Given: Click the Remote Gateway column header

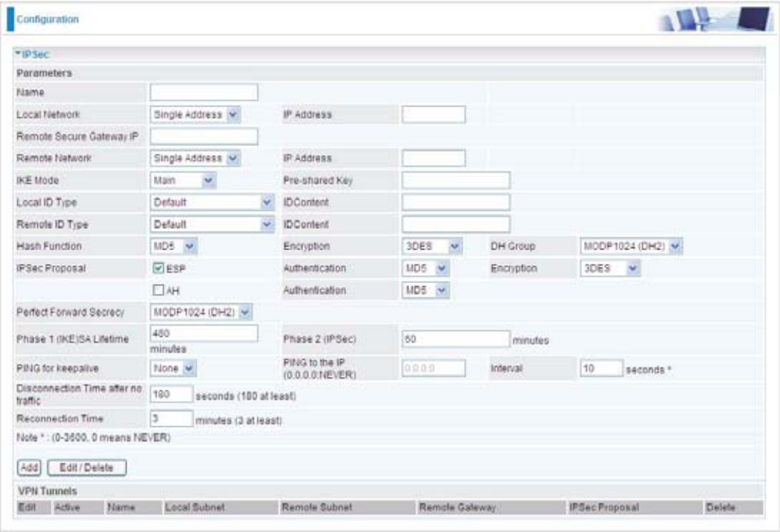Looking at the screenshot, I should tap(457, 507).
